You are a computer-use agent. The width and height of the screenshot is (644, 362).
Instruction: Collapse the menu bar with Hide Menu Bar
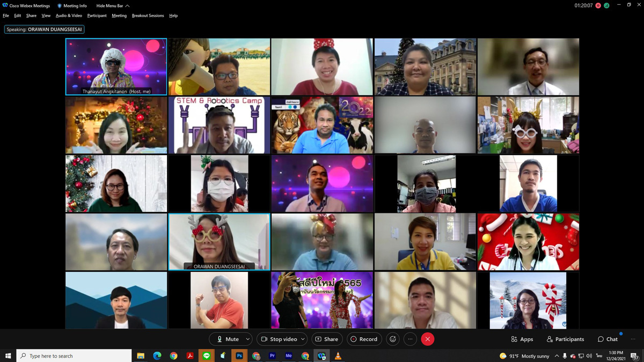[113, 6]
